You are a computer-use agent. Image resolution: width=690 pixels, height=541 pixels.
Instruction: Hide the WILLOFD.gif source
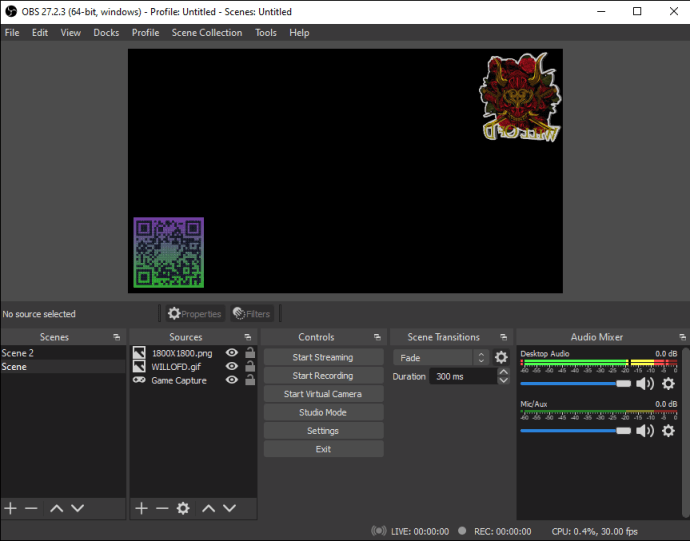[231, 366]
